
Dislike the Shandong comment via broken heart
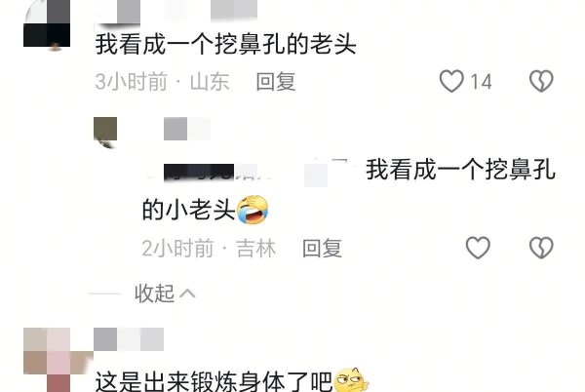[541, 81]
